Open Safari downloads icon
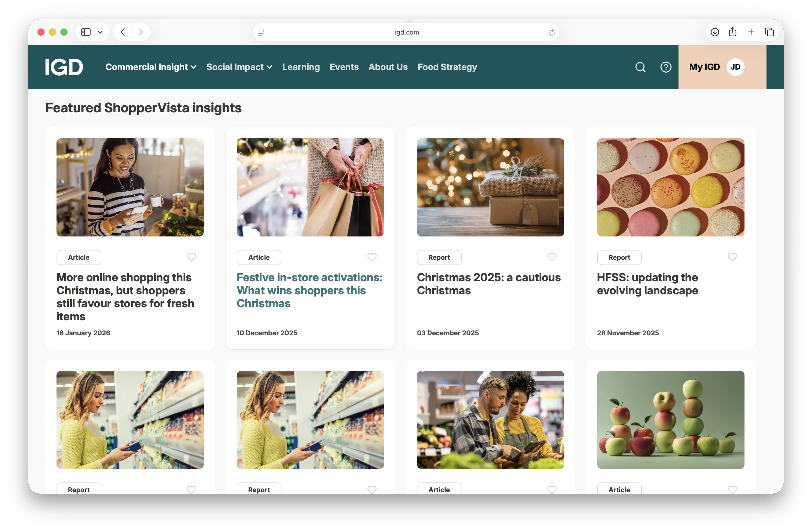Viewport: 812px width, 531px height. tap(715, 32)
